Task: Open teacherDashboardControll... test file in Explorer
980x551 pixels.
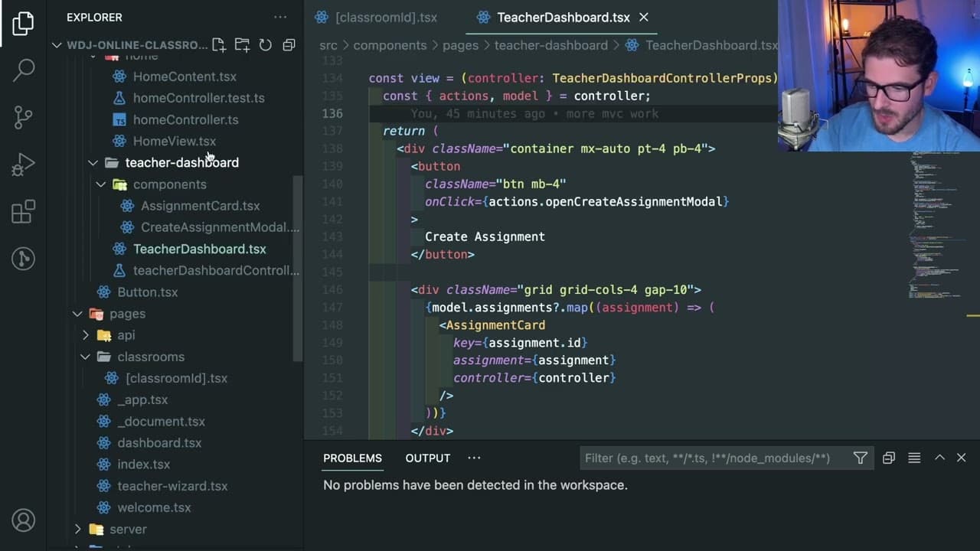Action: pyautogui.click(x=216, y=270)
